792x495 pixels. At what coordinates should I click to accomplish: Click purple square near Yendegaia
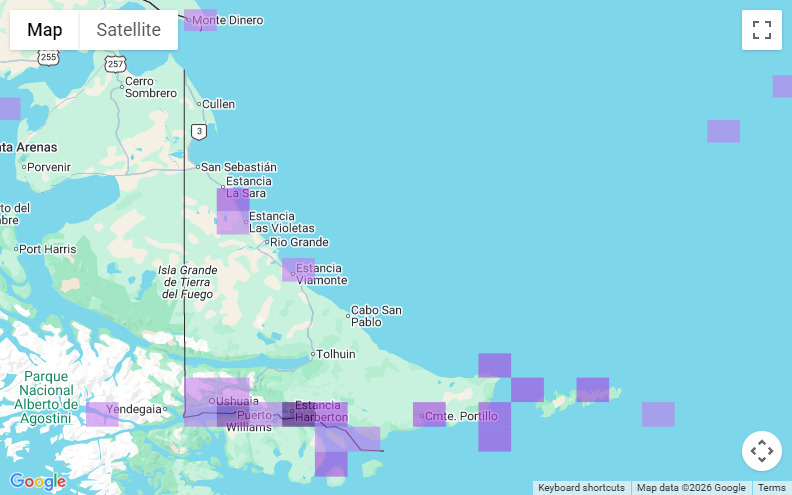tap(102, 414)
